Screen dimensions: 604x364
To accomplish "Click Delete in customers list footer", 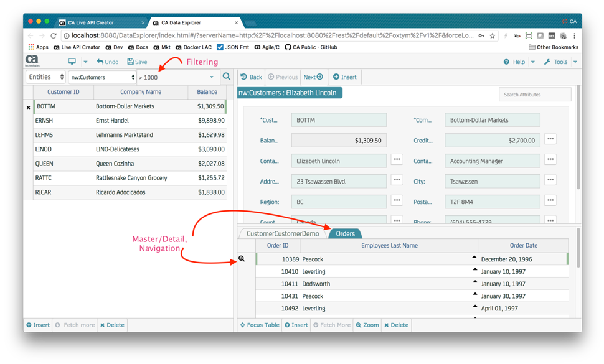I will click(x=112, y=325).
